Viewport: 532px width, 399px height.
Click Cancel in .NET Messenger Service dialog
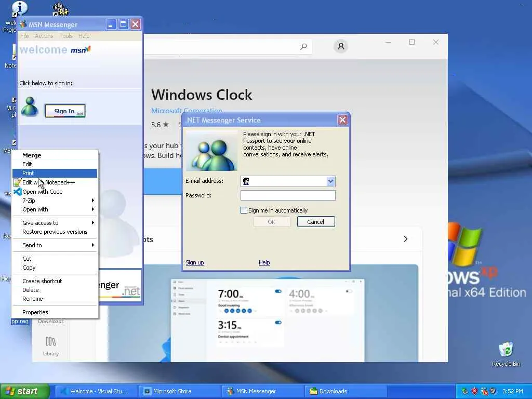click(x=316, y=222)
